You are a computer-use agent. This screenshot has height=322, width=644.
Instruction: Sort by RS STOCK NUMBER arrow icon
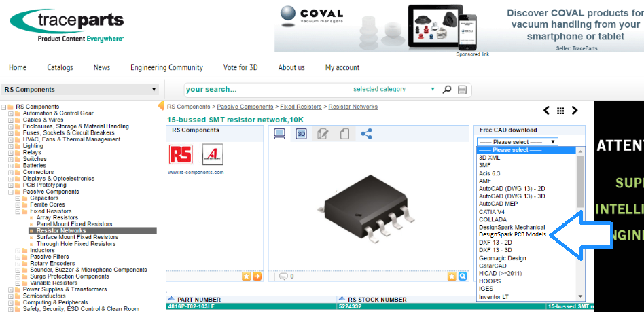click(342, 299)
